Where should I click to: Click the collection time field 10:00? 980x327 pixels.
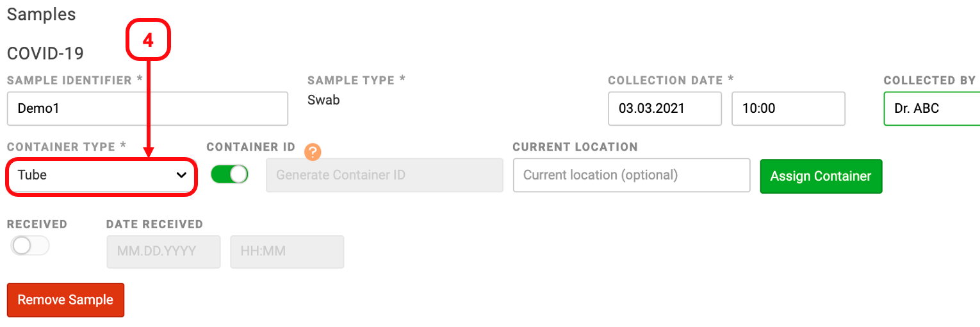(x=788, y=108)
